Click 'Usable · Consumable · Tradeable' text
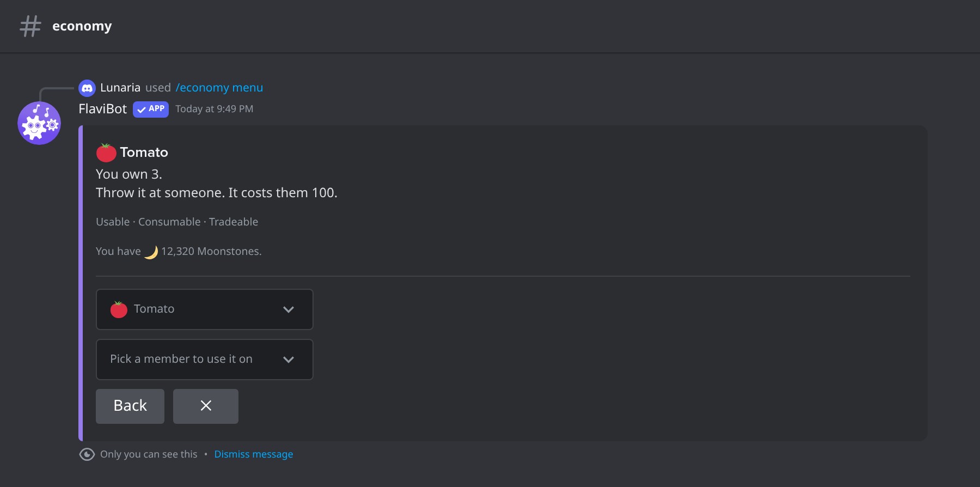The image size is (980, 487). click(x=177, y=222)
